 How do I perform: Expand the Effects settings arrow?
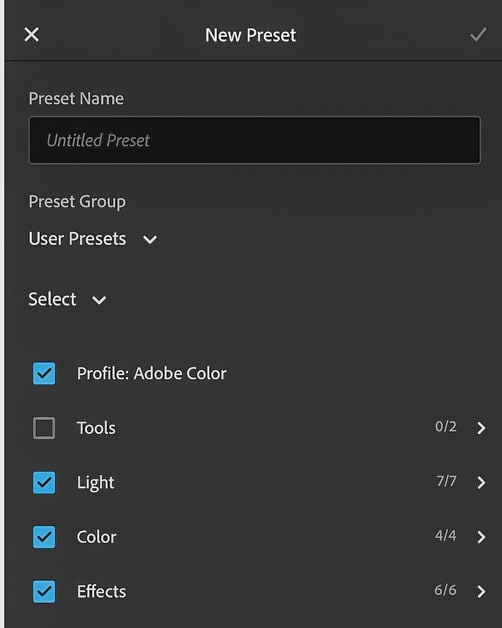[481, 591]
